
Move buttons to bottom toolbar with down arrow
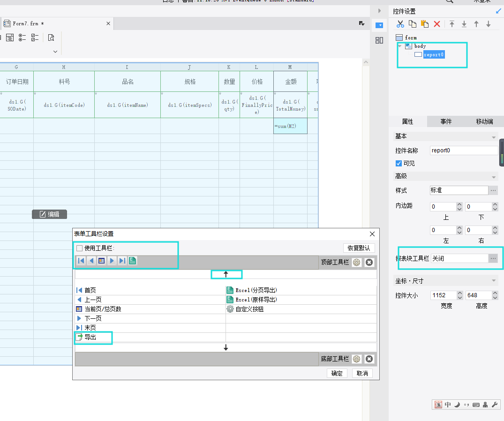[x=226, y=347]
